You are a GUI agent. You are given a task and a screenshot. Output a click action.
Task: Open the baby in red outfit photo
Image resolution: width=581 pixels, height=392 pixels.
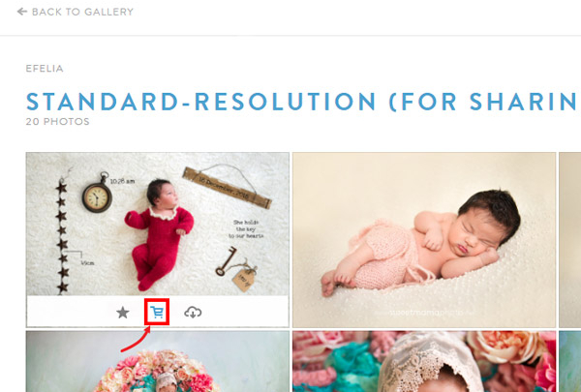(x=158, y=224)
